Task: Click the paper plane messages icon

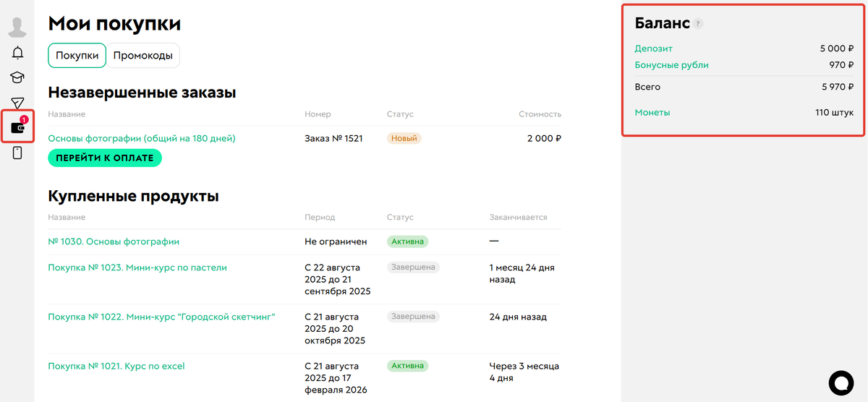Action: pyautogui.click(x=17, y=103)
